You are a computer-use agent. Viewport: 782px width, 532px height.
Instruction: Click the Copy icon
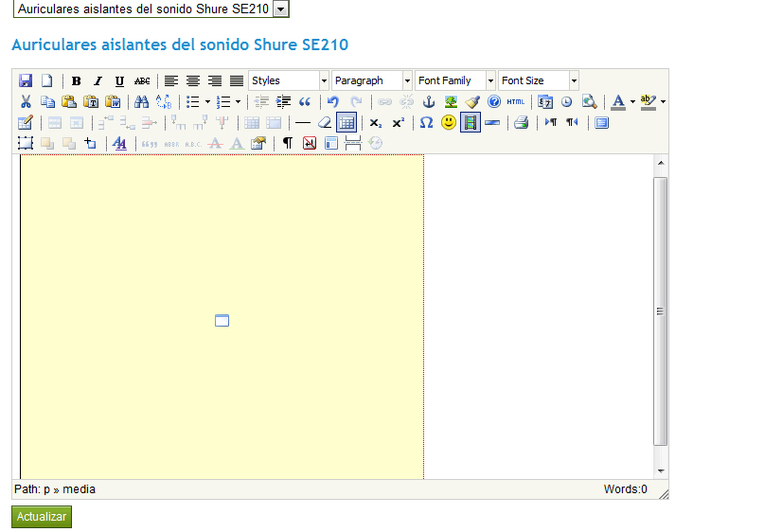coord(47,101)
